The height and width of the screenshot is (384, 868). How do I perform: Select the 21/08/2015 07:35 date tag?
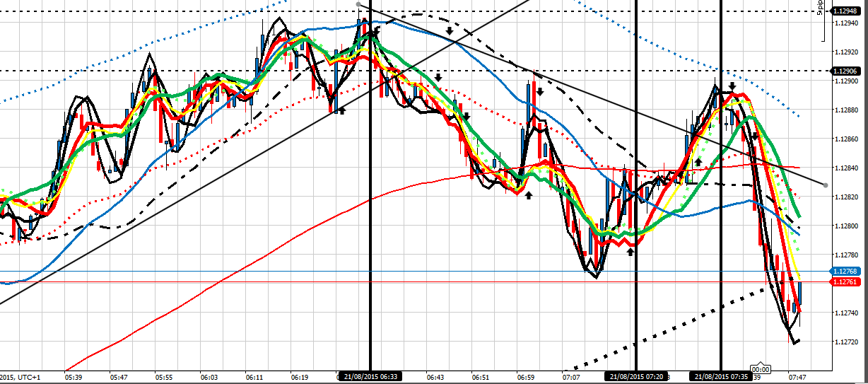(721, 378)
